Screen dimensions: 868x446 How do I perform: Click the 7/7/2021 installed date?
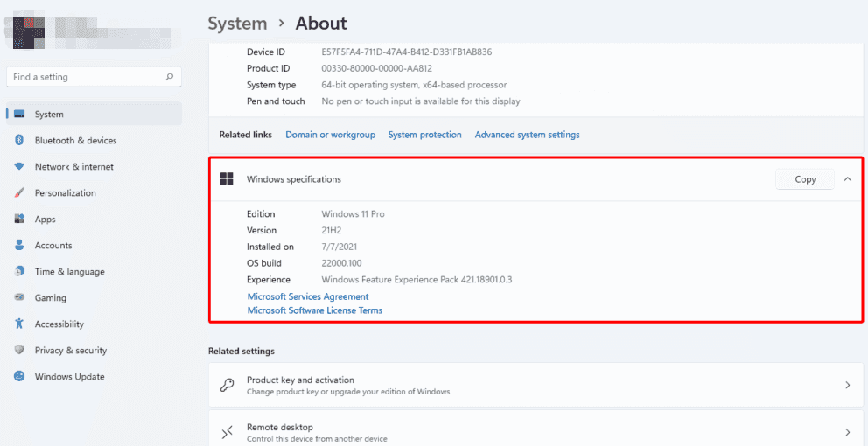339,247
